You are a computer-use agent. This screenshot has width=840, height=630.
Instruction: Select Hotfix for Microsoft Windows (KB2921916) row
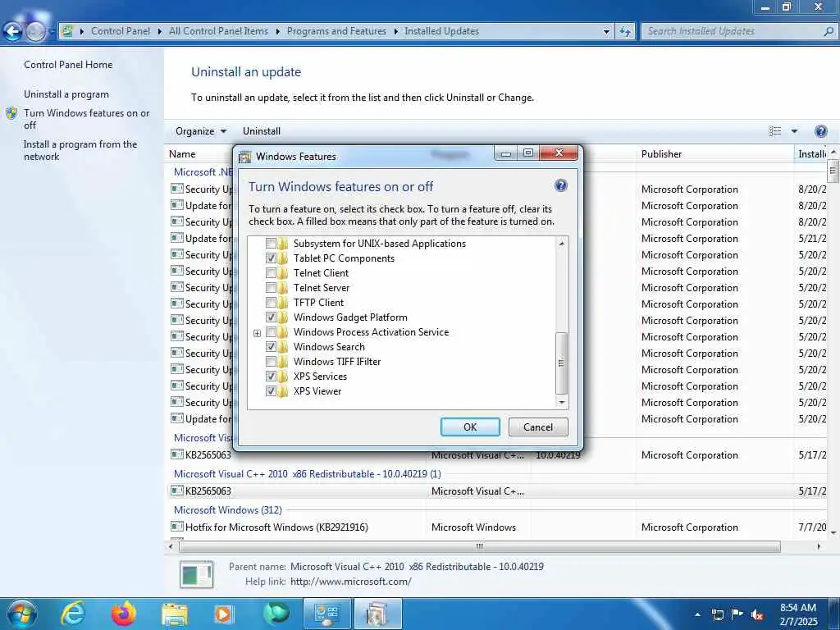click(x=498, y=527)
